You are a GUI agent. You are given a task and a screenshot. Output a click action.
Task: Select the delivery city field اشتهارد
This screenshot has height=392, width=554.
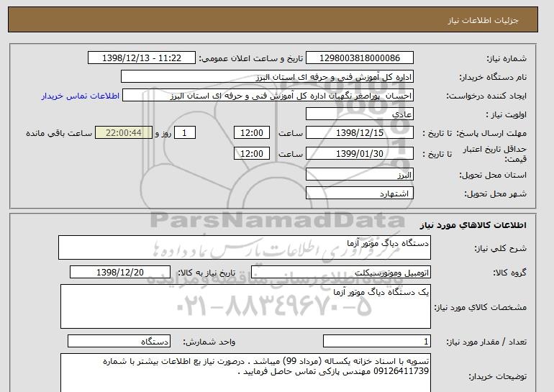pyautogui.click(x=359, y=193)
